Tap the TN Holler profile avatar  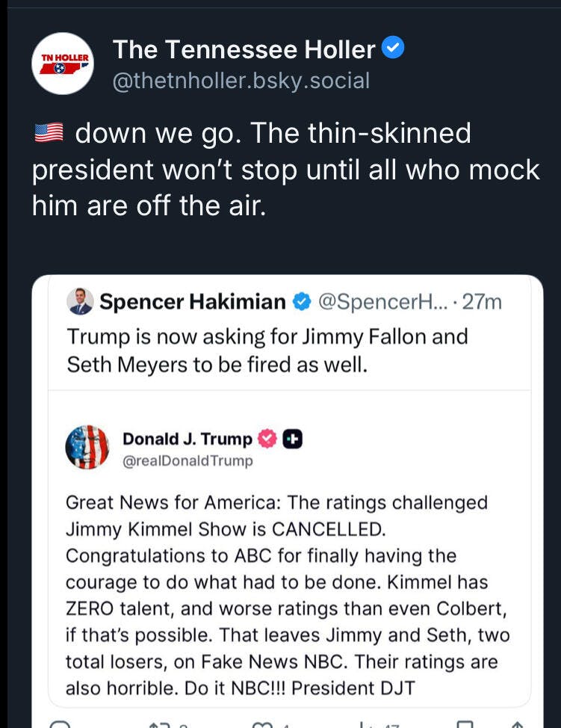click(63, 64)
